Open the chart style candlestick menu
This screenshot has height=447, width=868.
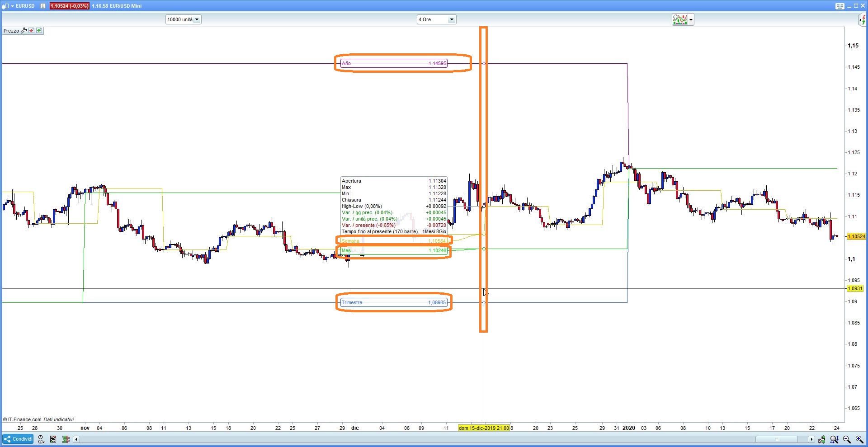tap(7, 6)
